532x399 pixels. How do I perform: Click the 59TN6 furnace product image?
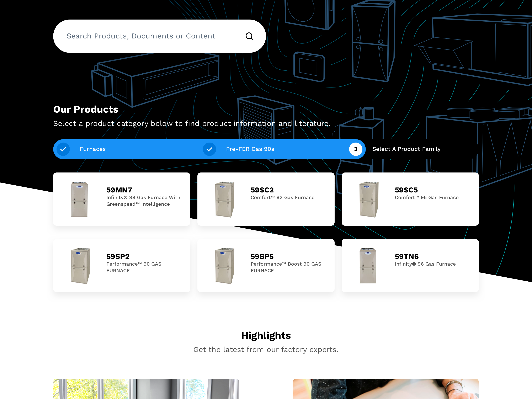click(x=368, y=266)
